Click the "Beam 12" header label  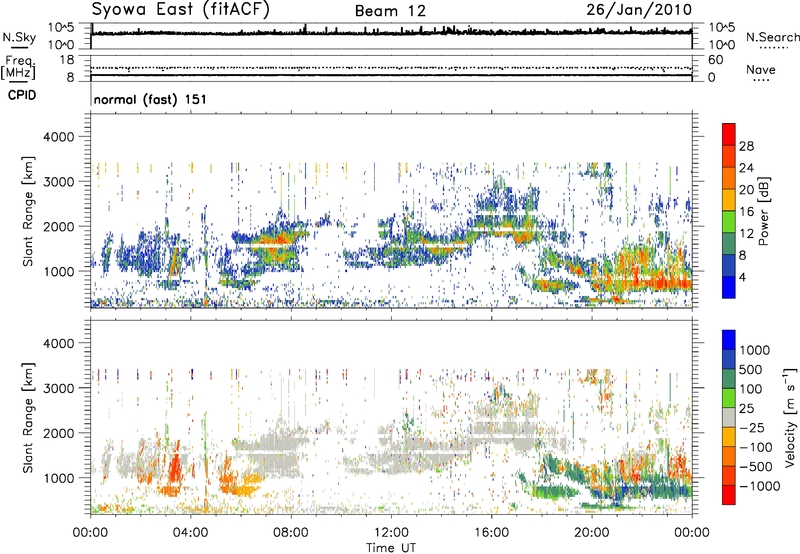390,11
